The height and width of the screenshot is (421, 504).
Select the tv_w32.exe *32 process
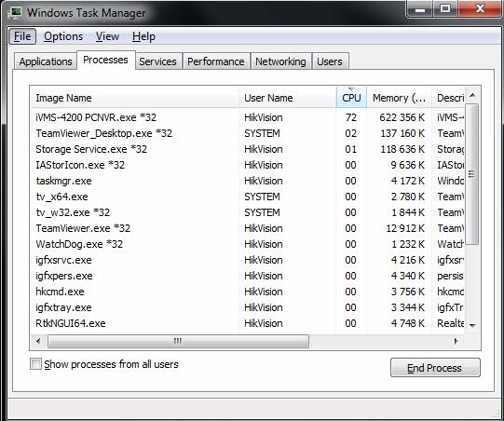pos(248,212)
